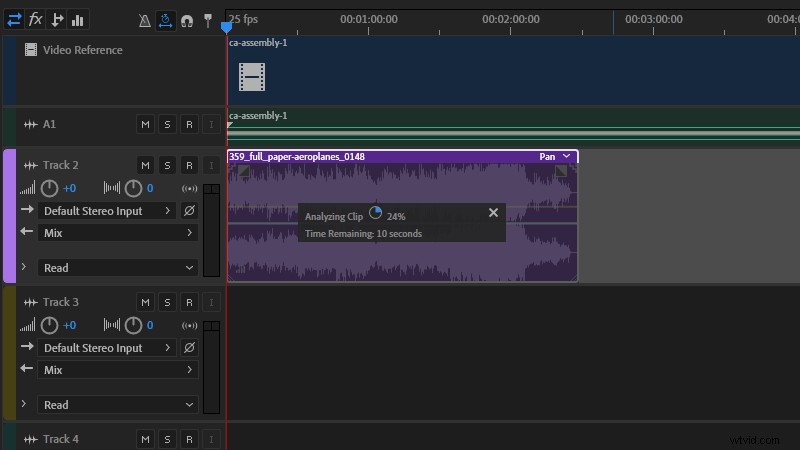Click the Track 3 name label
The image size is (800, 450).
coord(61,302)
